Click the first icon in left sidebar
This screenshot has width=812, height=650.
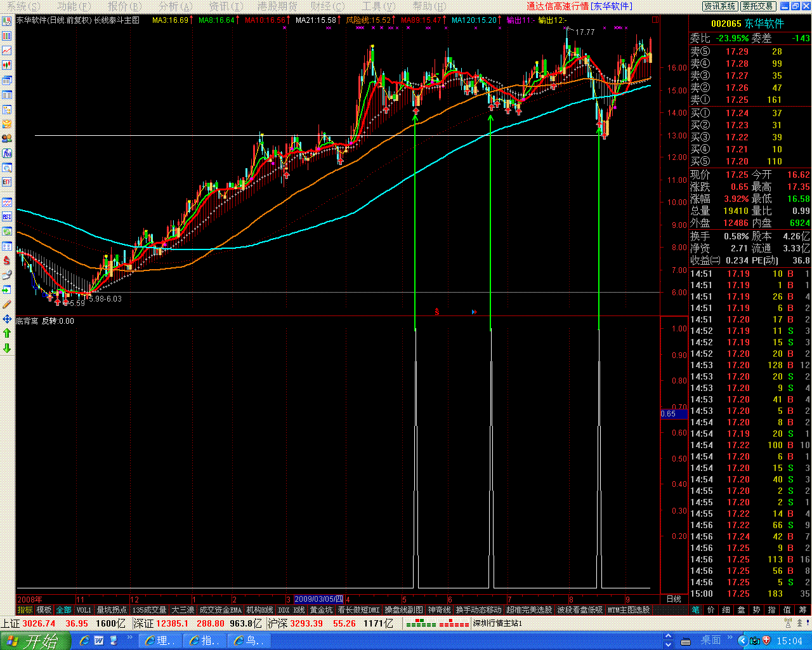pos(7,21)
